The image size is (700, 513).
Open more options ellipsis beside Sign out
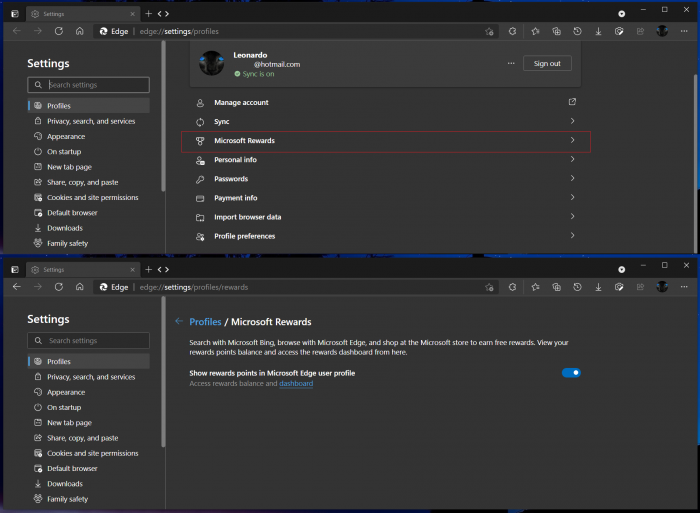point(511,63)
